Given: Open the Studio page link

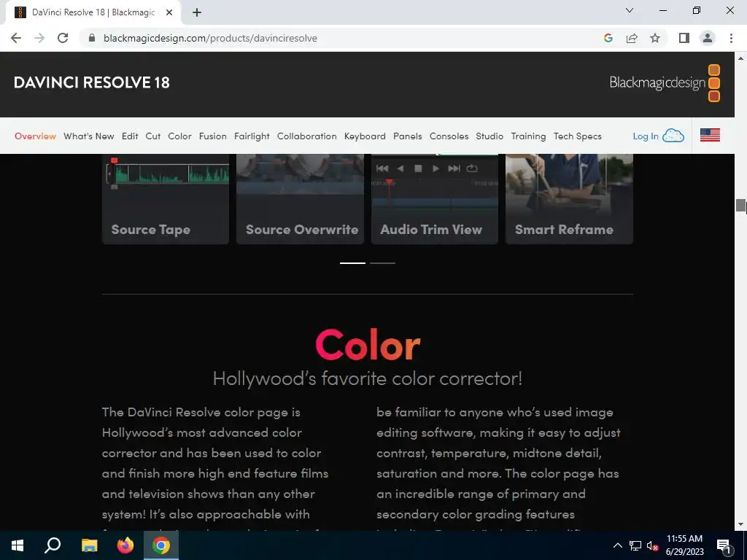Looking at the screenshot, I should [x=489, y=136].
